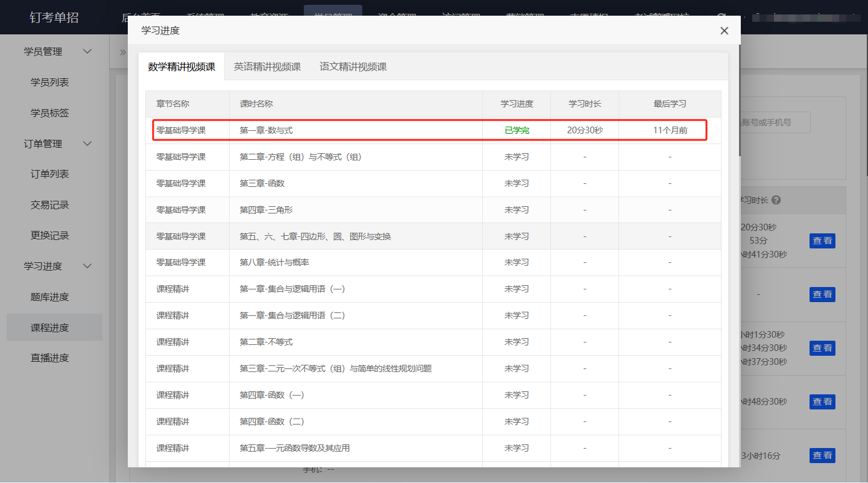Select the 第一章-数与式 lesson row

click(x=356, y=130)
